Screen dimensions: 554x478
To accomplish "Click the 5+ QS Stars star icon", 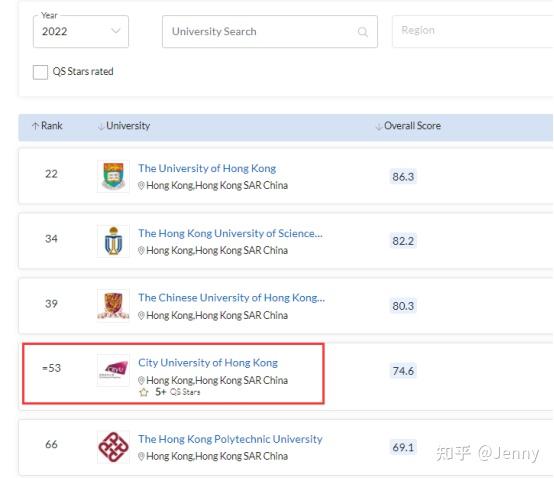I will (143, 392).
